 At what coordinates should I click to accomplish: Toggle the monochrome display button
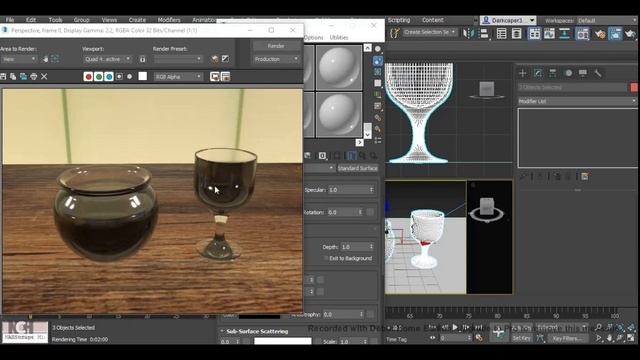point(130,77)
